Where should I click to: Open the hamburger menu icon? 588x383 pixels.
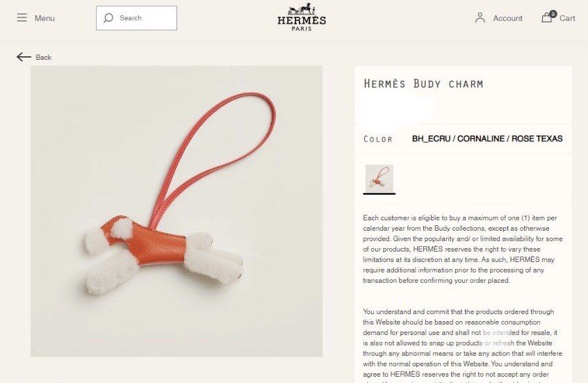click(x=22, y=17)
